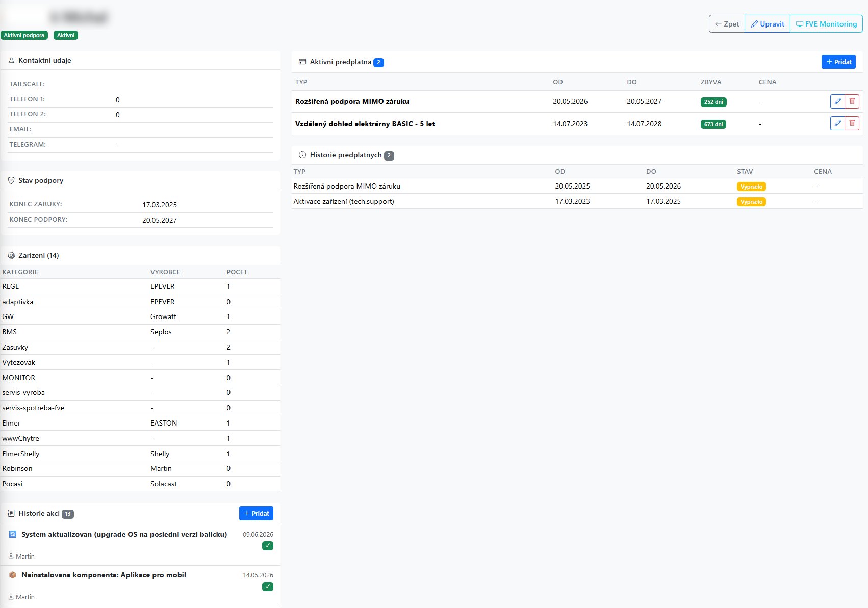868x608 pixels.
Task: Click the Historie akci count badge 13
Action: click(x=68, y=514)
